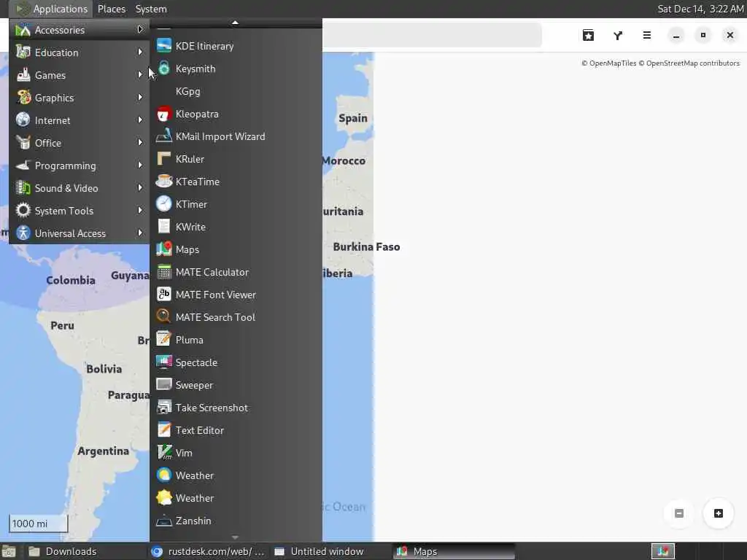Open Text Editor application
Viewport: 747px width, 560px height.
tap(236, 430)
